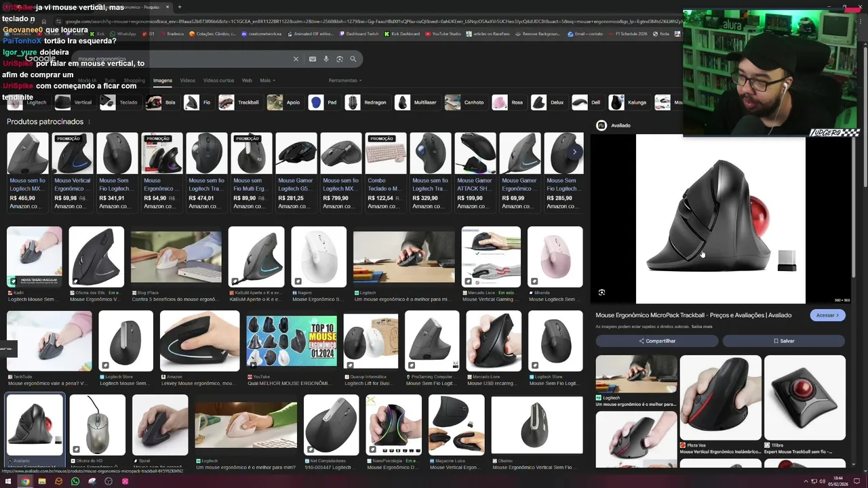Open the Kick Dashboard bookmark
The height and width of the screenshot is (488, 868).
point(402,34)
